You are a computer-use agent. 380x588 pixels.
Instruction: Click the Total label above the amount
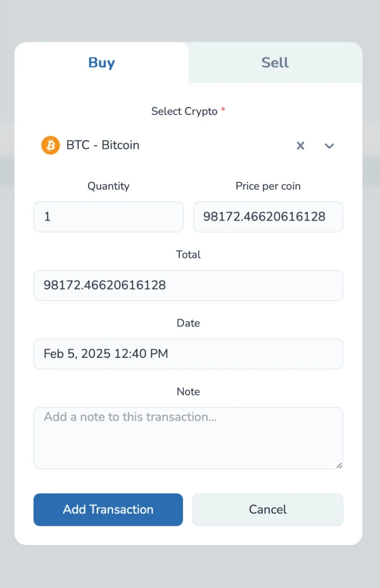(188, 254)
